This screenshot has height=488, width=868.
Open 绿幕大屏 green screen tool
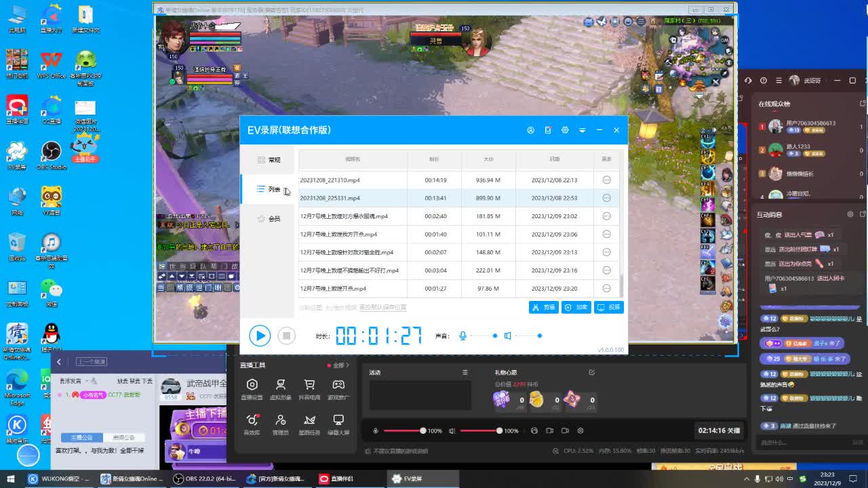[x=338, y=424]
